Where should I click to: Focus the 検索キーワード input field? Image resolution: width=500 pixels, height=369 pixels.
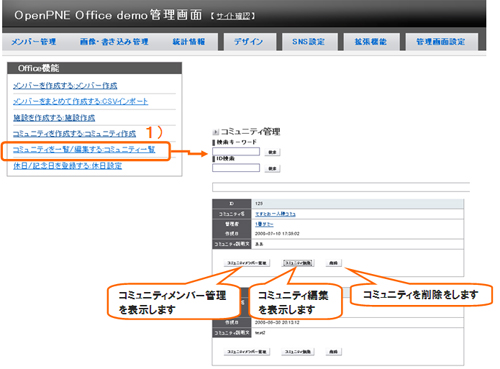pyautogui.click(x=236, y=152)
